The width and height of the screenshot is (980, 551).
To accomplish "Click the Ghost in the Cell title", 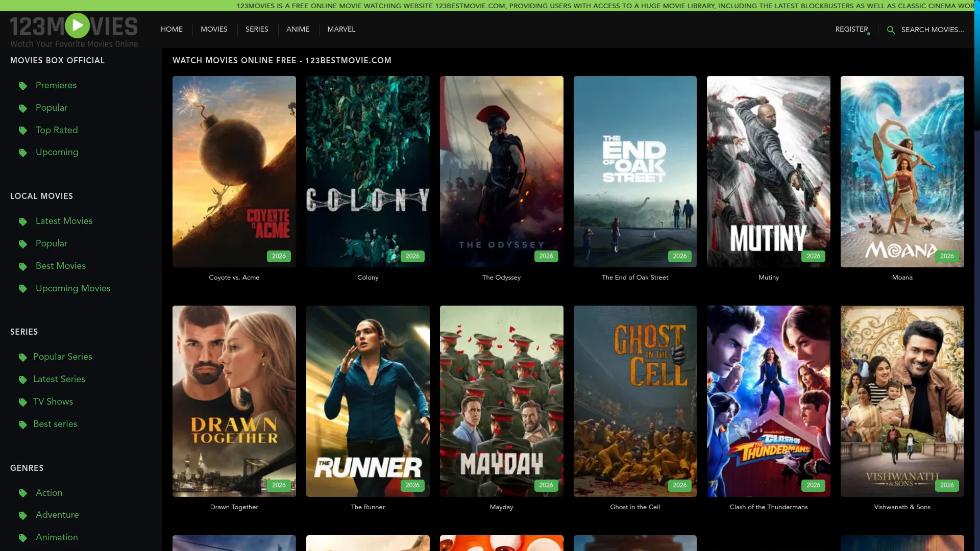I will 635,507.
